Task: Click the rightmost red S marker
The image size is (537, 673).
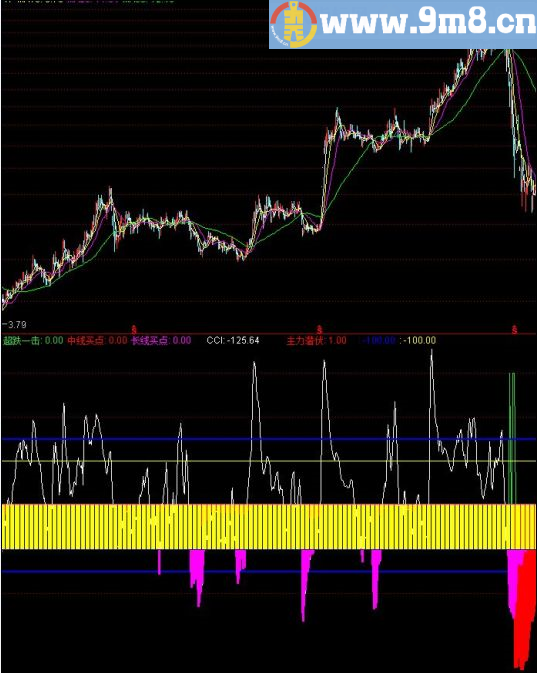Action: (x=514, y=330)
